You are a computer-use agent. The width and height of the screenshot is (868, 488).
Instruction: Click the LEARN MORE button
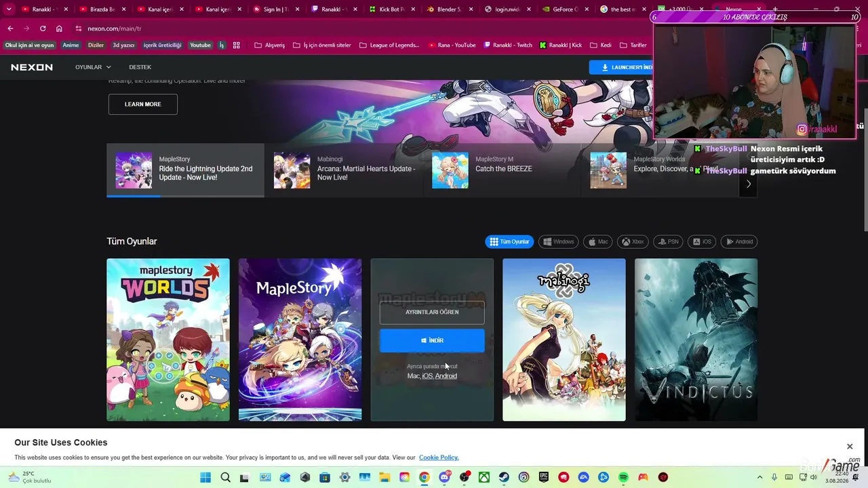coord(143,104)
